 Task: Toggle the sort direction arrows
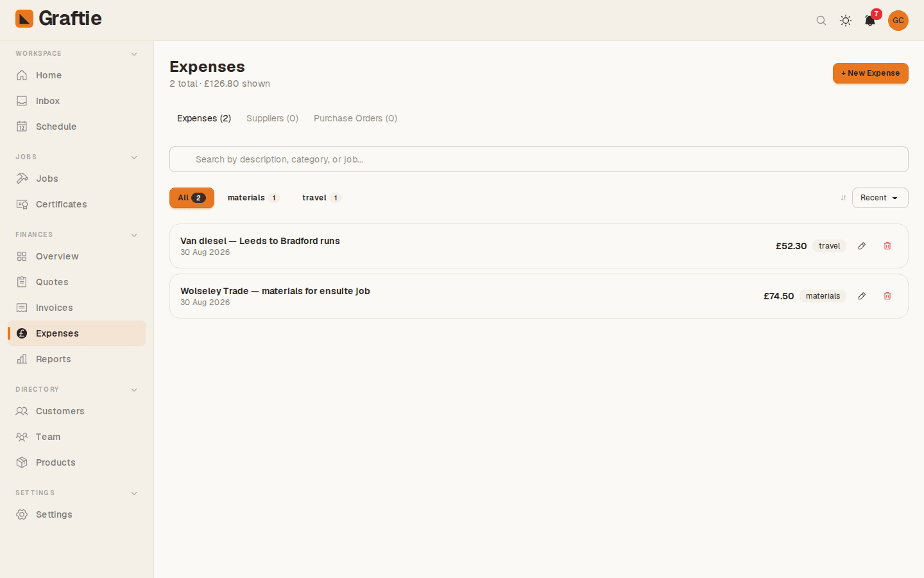843,198
